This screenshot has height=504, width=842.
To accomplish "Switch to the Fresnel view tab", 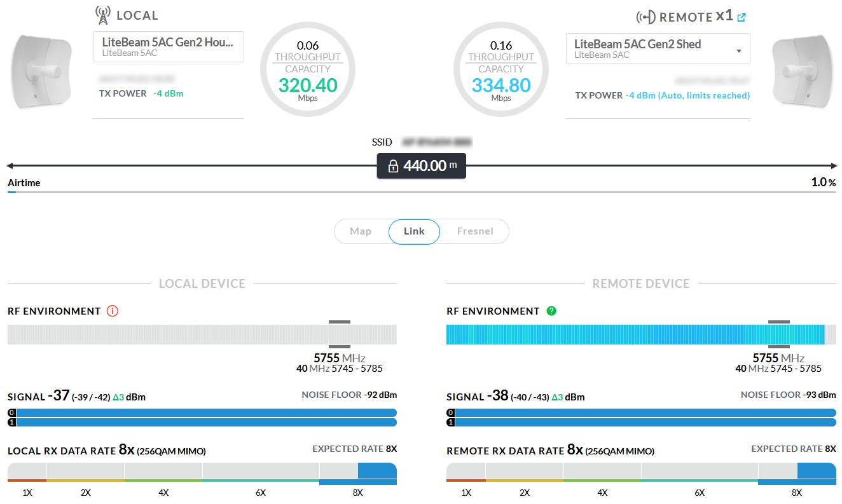I will 475,231.
